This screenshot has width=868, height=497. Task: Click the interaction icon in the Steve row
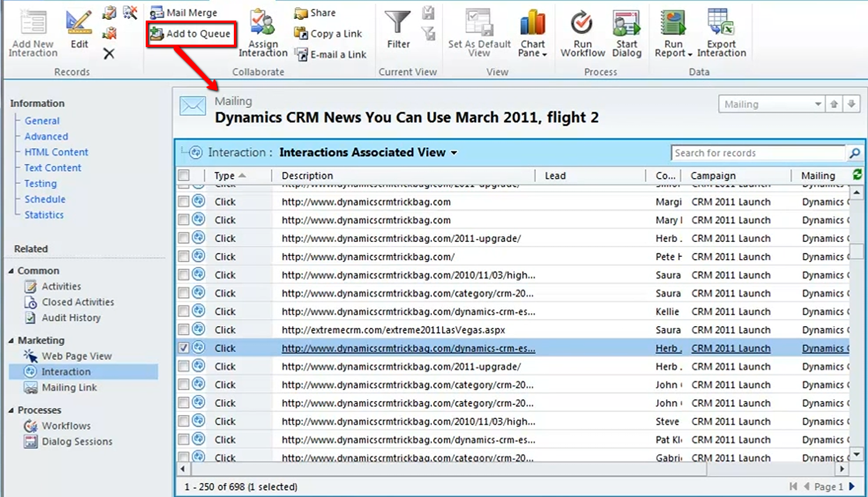click(199, 421)
